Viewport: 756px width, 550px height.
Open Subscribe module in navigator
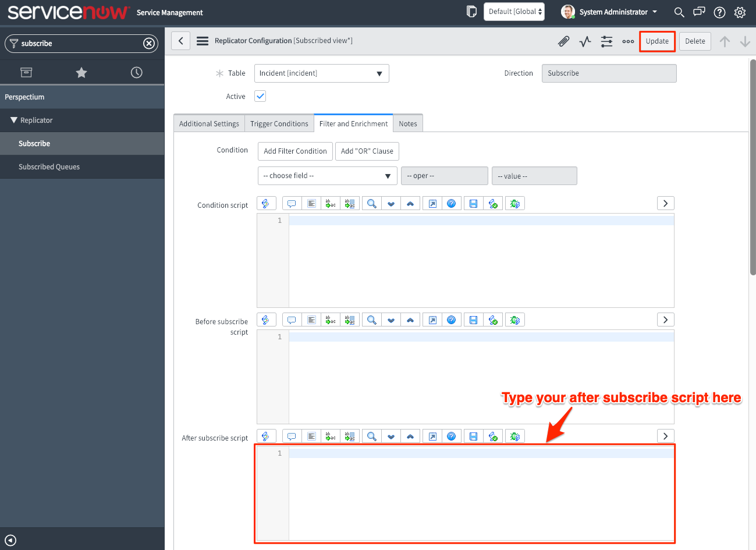click(82, 144)
